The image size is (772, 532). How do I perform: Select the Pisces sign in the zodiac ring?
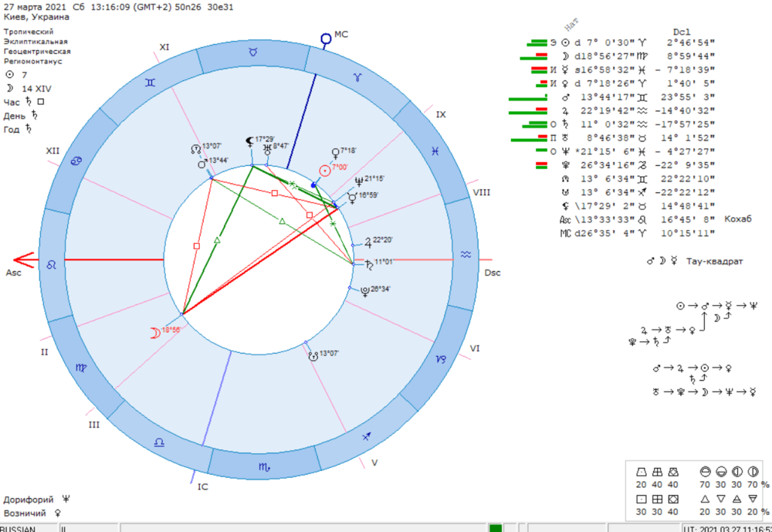[435, 151]
